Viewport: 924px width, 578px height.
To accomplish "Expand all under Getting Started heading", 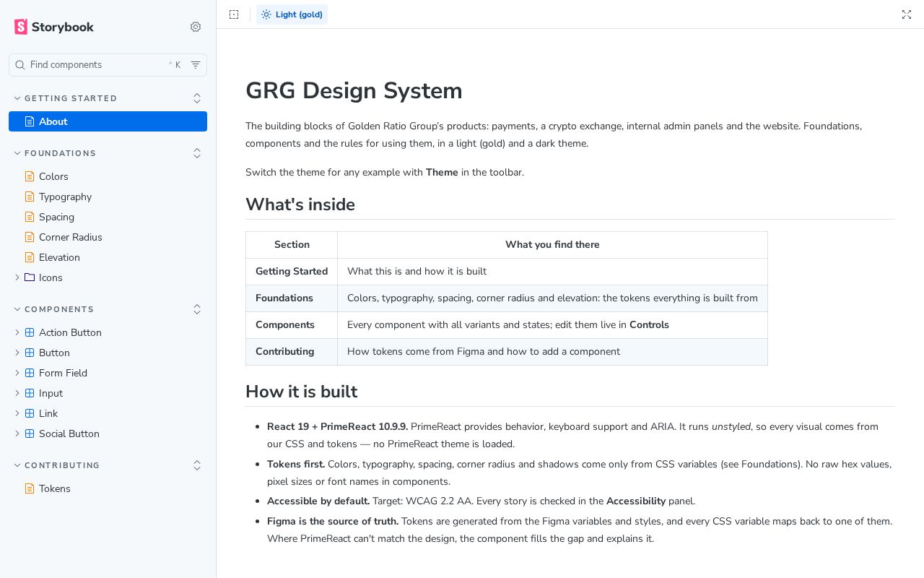I will [197, 98].
